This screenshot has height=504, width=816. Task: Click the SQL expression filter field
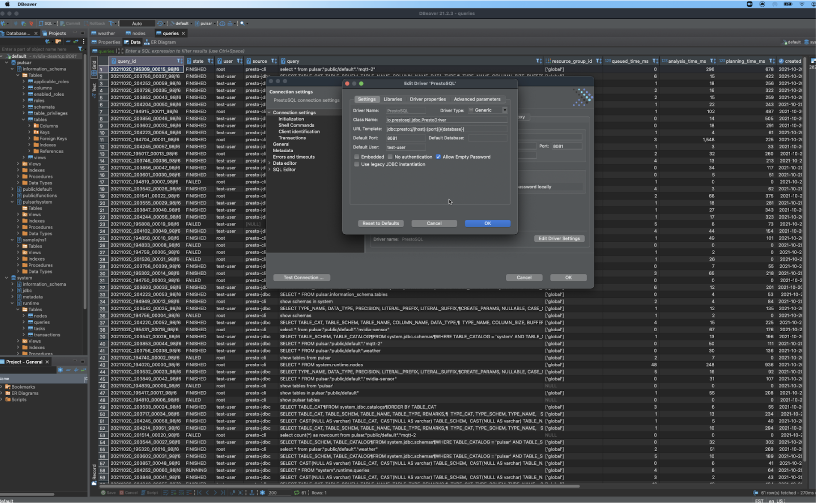220,51
